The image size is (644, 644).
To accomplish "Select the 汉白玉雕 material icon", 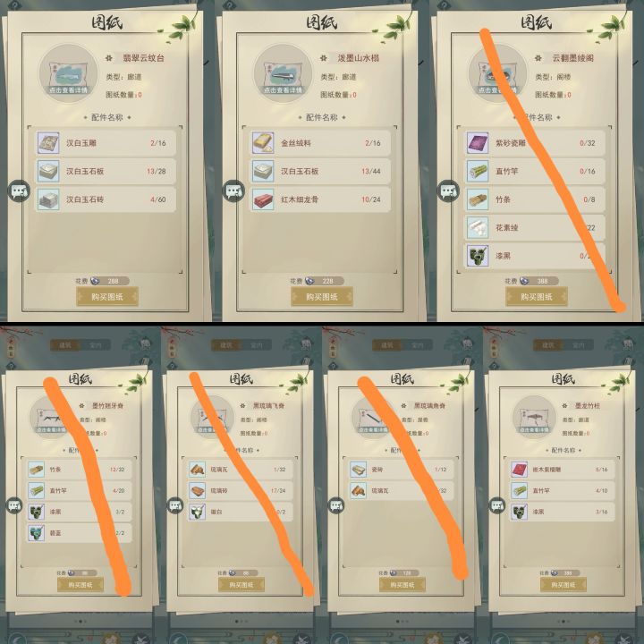I will [48, 143].
